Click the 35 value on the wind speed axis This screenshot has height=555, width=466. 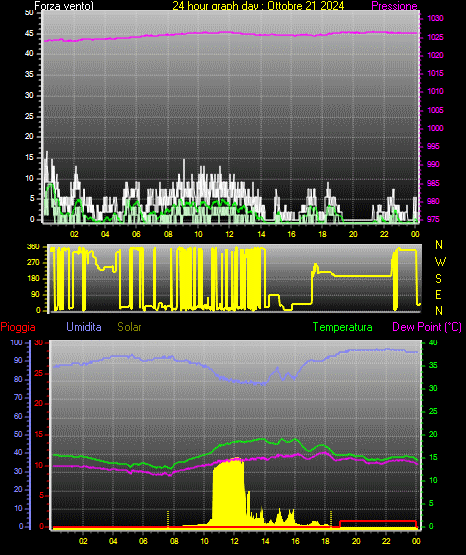[x=29, y=74]
